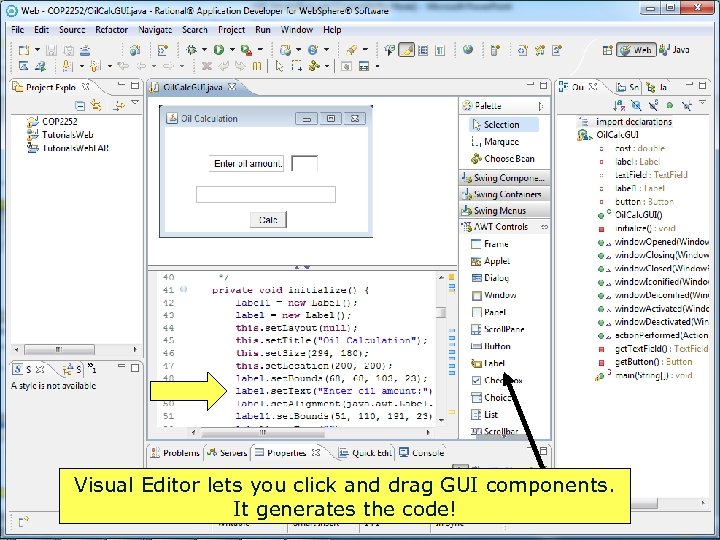Select the TutorialsWeb project
Image resolution: width=720 pixels, height=540 pixels.
60,135
